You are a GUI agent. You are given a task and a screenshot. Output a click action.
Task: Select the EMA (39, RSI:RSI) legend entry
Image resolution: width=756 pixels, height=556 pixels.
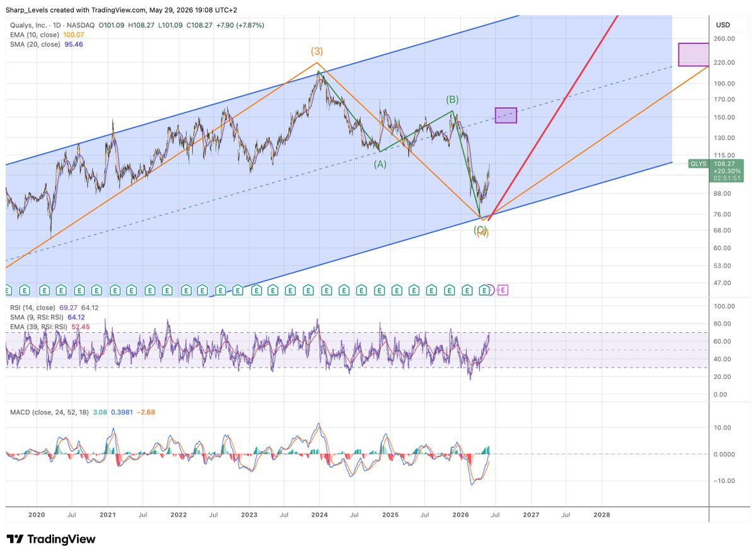click(38, 327)
